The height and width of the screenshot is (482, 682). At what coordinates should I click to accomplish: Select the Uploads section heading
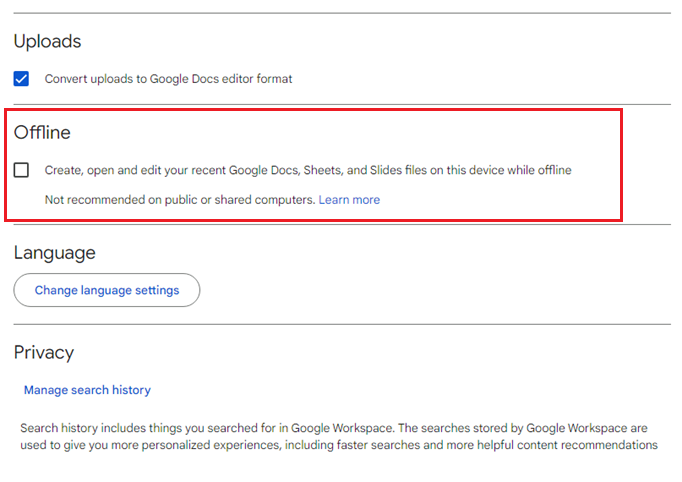[47, 41]
